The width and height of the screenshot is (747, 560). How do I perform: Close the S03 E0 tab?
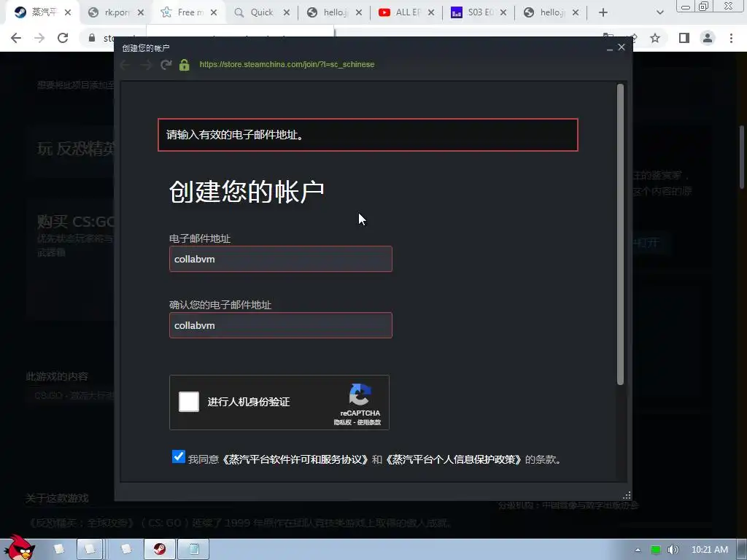503,12
